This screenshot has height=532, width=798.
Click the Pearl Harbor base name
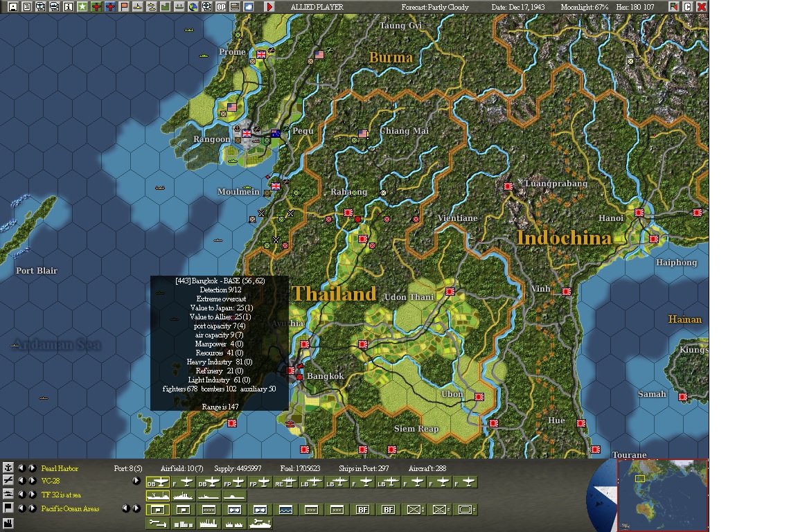pyautogui.click(x=60, y=468)
